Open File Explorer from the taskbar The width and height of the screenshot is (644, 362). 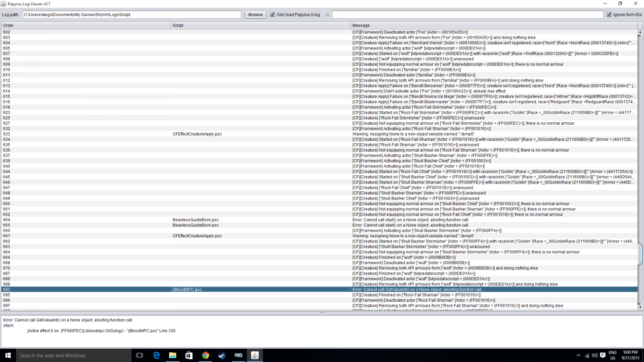click(x=173, y=355)
